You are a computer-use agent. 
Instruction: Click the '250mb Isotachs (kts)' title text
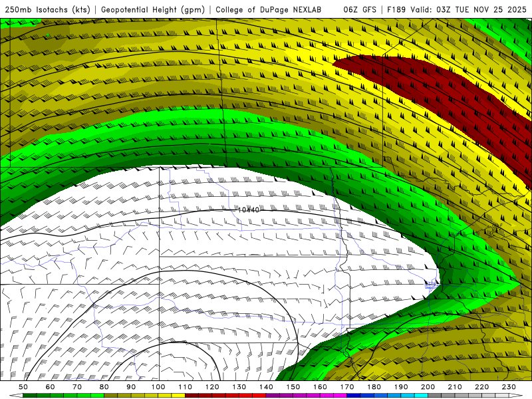click(x=48, y=9)
